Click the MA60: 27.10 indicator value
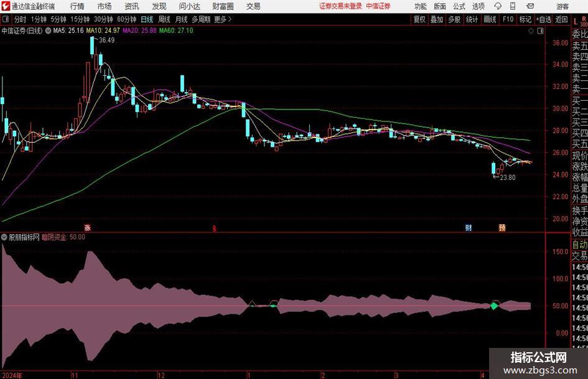The image size is (588, 379). [176, 30]
